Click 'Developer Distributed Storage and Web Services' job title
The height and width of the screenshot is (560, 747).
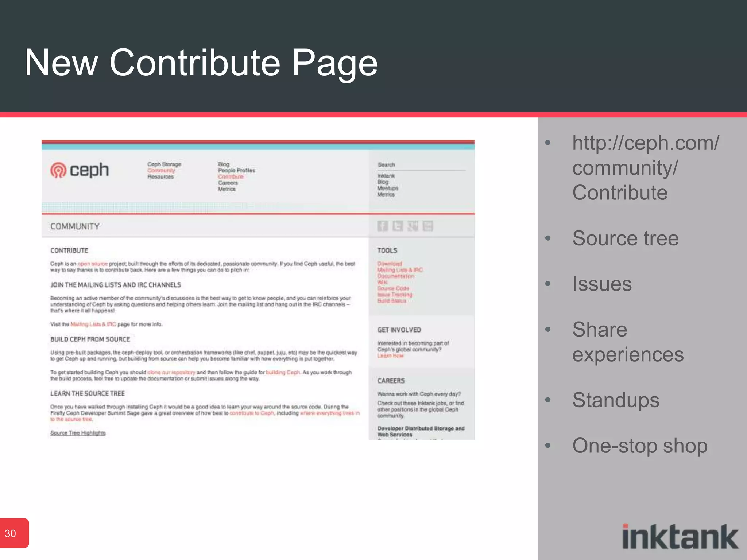coord(421,432)
